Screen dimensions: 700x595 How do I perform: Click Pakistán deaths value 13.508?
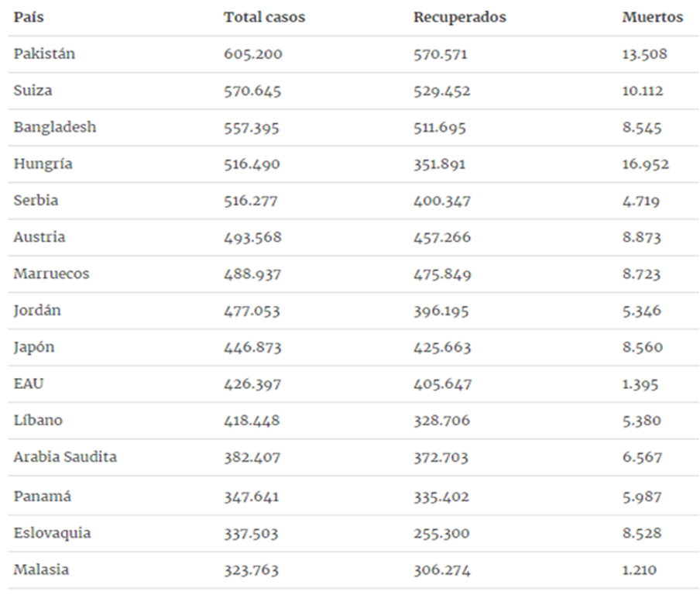645,53
